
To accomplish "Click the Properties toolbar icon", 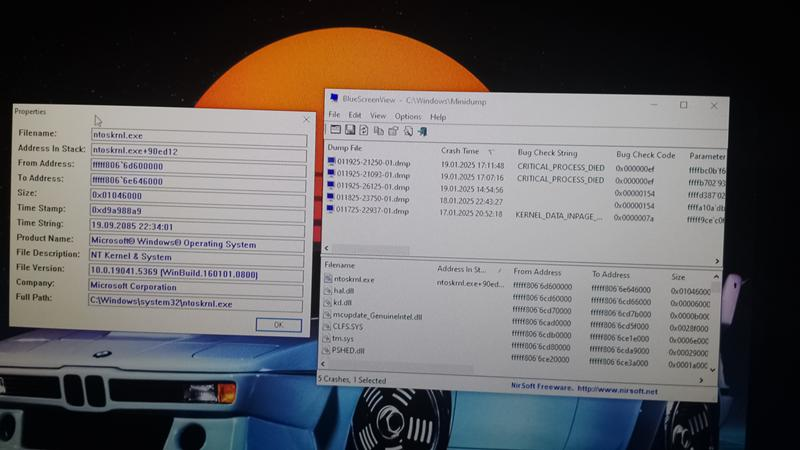I will pyautogui.click(x=393, y=131).
